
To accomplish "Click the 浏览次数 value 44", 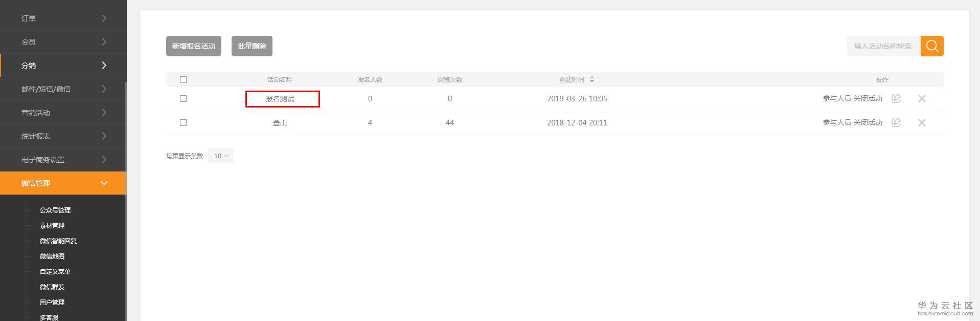I will (450, 122).
